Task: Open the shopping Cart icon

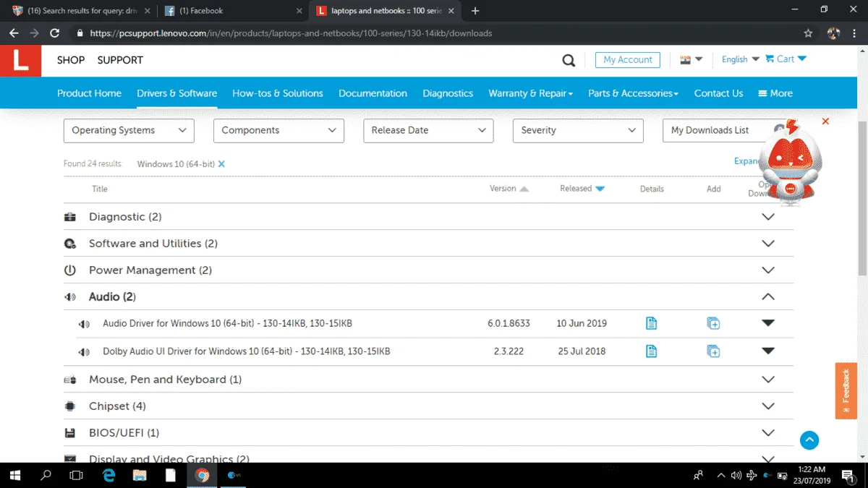Action: click(x=770, y=59)
